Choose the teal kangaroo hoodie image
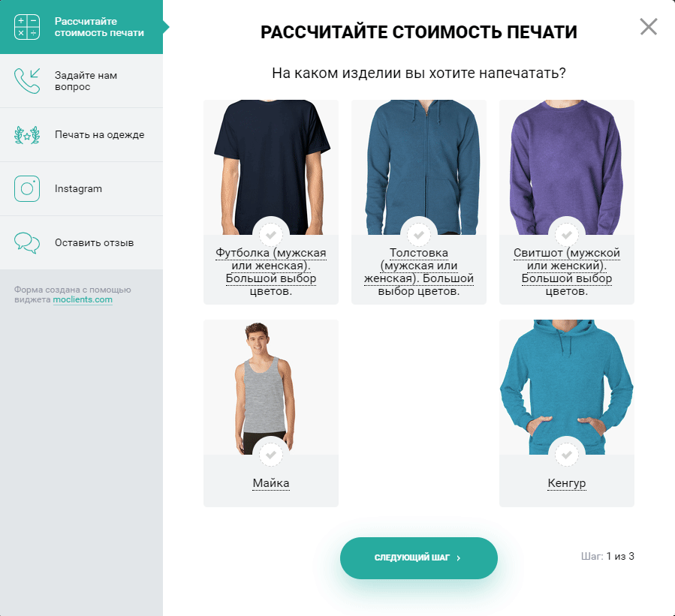The width and height of the screenshot is (675, 616). click(x=567, y=387)
